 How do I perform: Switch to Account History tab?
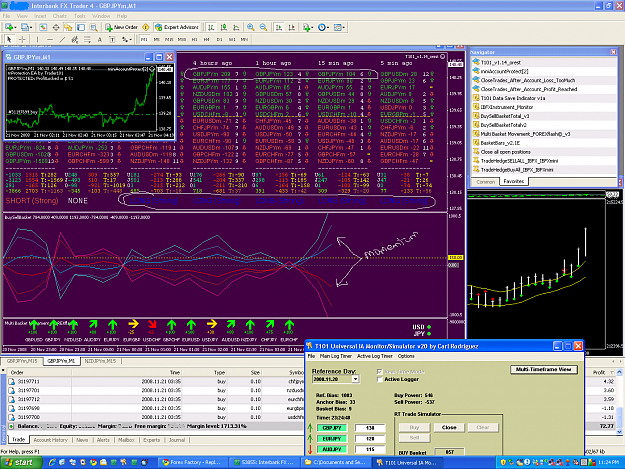pyautogui.click(x=51, y=440)
